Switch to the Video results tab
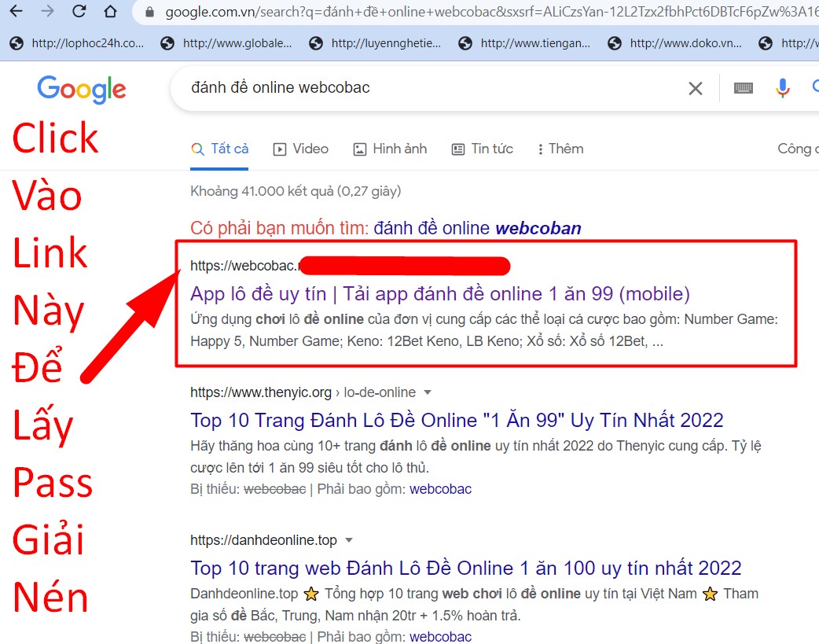 [301, 149]
